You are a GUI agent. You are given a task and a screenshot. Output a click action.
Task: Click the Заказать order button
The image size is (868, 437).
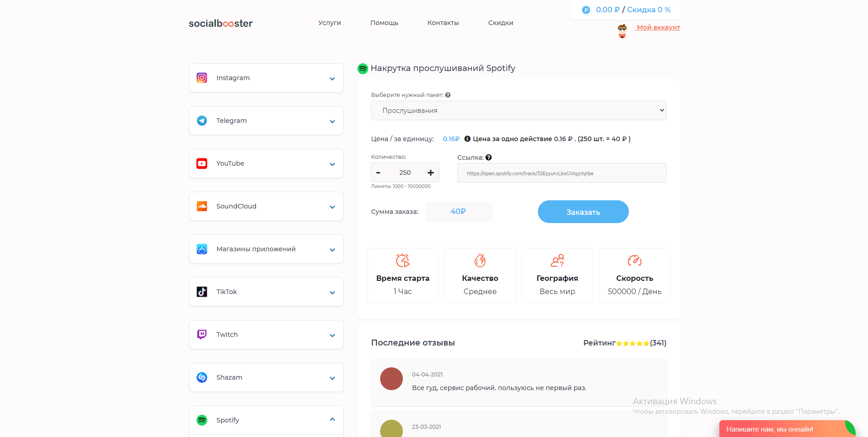tap(583, 212)
